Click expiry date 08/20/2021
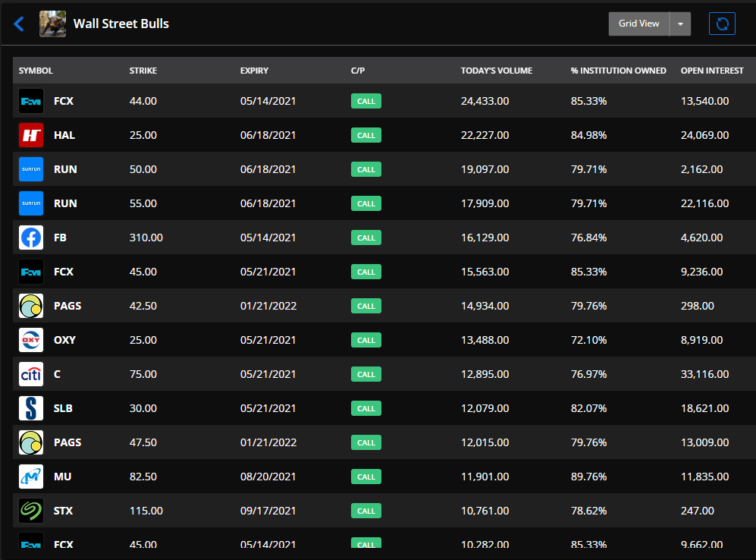 [x=268, y=477]
